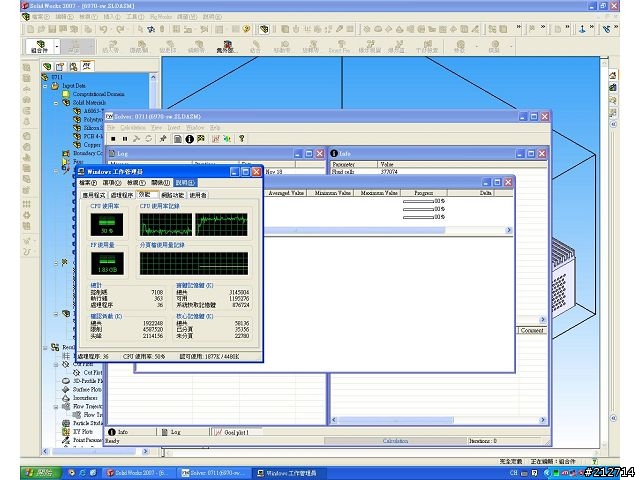The height and width of the screenshot is (480, 640).
Task: Click horizontal scrollbar in the Info window
Action: [396, 420]
